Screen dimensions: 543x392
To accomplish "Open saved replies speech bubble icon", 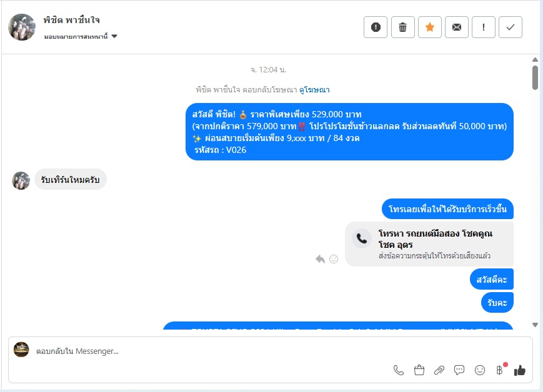I will pyautogui.click(x=459, y=370).
